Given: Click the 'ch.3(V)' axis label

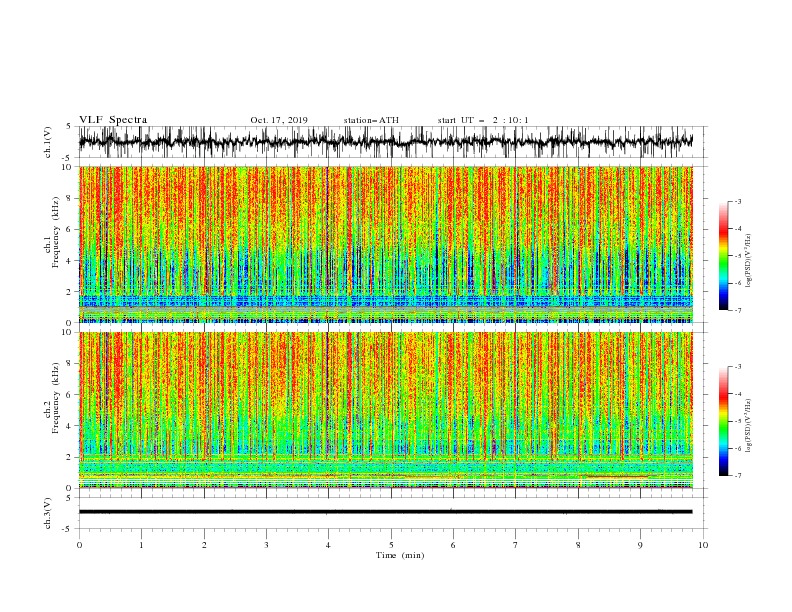Looking at the screenshot, I should point(48,513).
